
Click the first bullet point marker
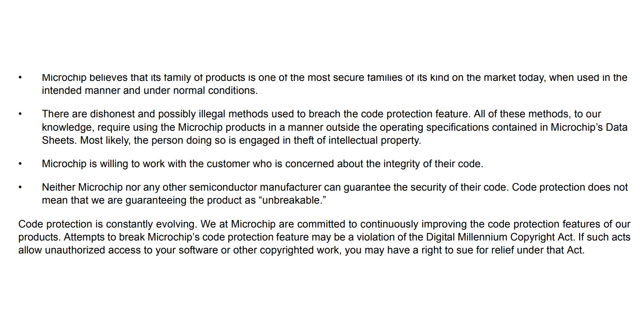click(20, 78)
